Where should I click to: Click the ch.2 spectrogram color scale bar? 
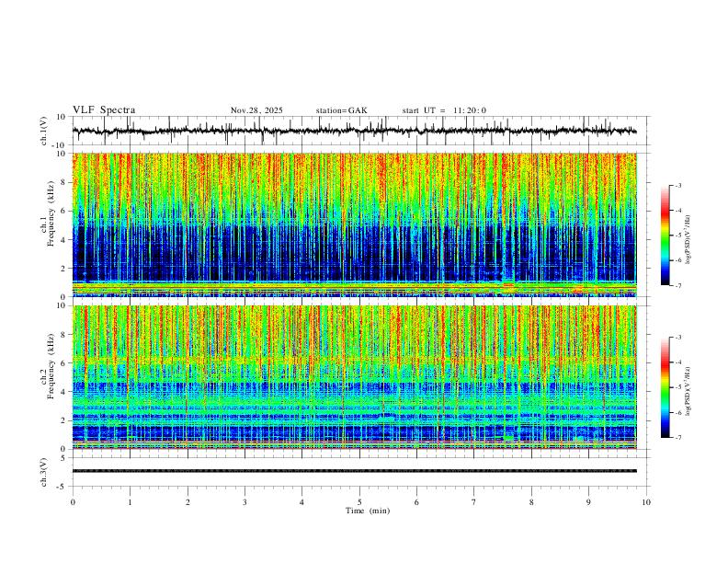665,387
